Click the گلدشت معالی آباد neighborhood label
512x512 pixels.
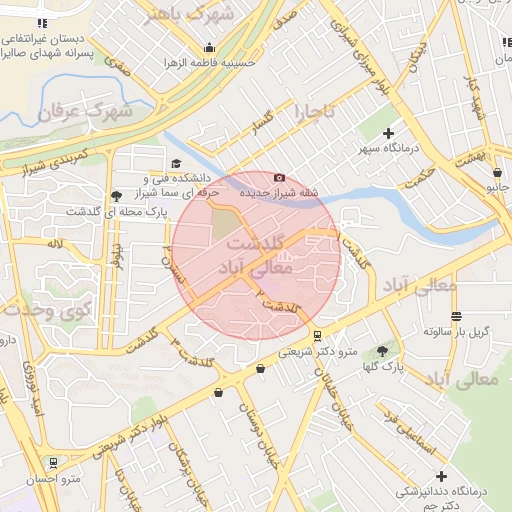[255, 255]
